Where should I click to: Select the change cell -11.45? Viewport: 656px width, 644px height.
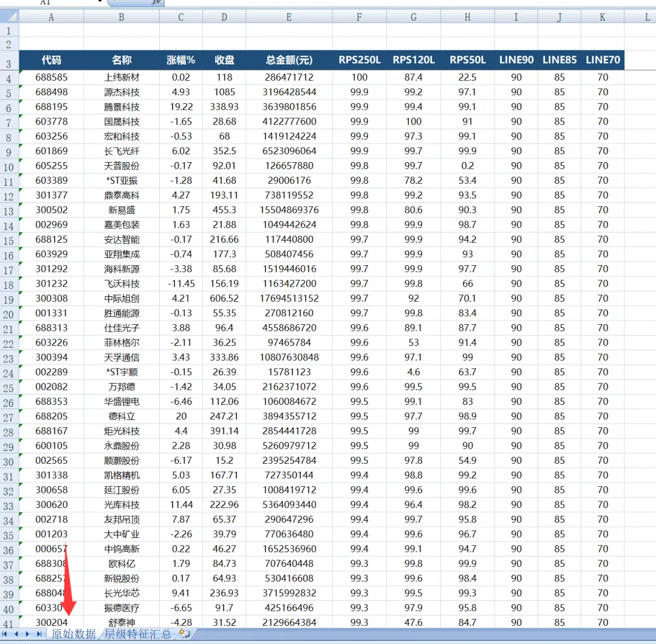pos(181,283)
